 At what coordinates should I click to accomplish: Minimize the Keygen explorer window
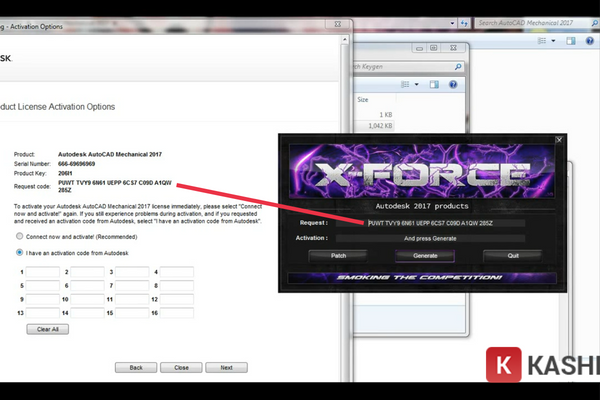[419, 48]
